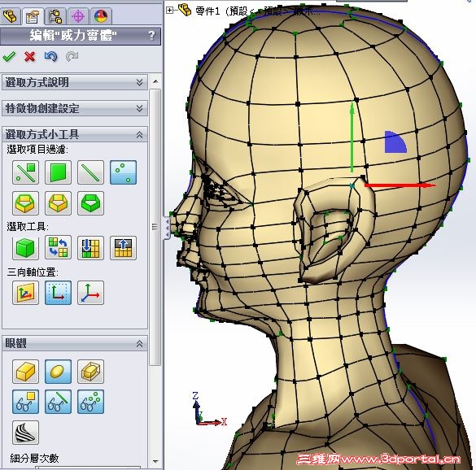Choose the yellow box mode display
Screen dimensions: 476x470
point(25,372)
